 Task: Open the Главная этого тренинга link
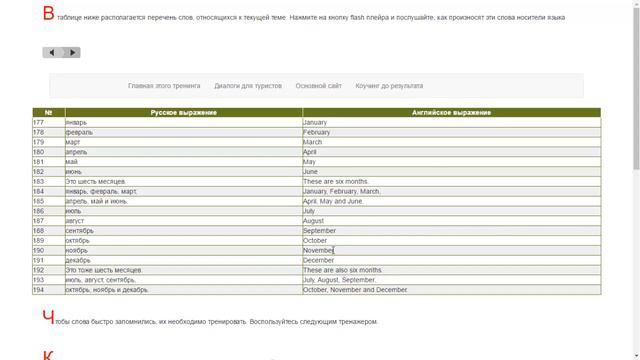coord(164,86)
